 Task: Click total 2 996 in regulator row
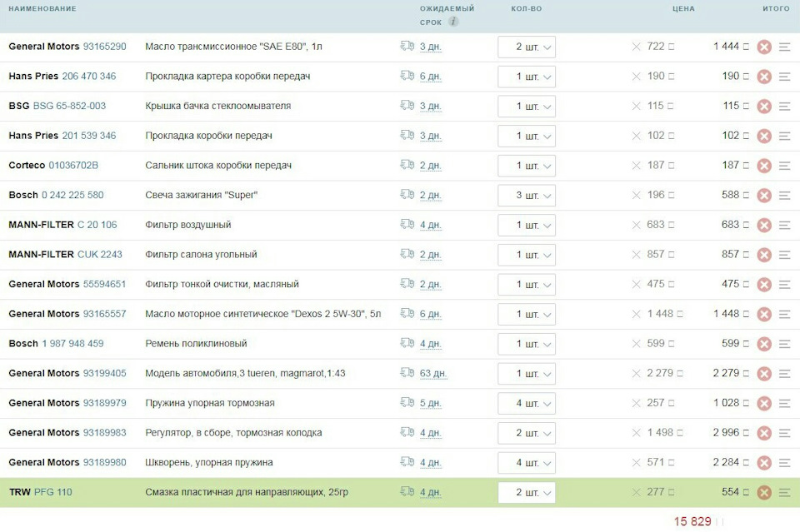coord(726,433)
